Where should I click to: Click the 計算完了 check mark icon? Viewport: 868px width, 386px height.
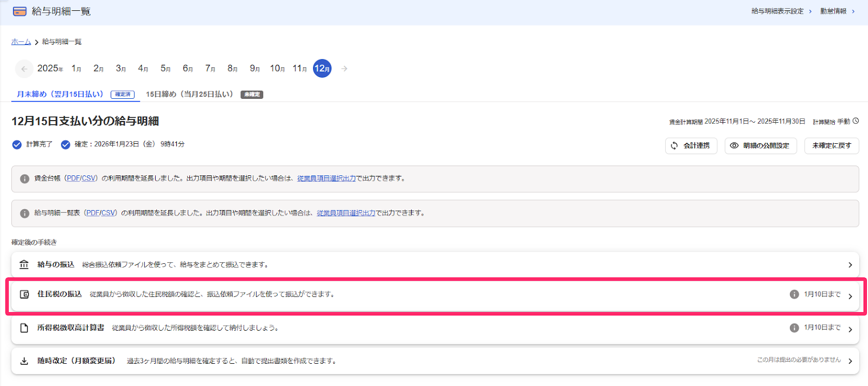pos(17,144)
